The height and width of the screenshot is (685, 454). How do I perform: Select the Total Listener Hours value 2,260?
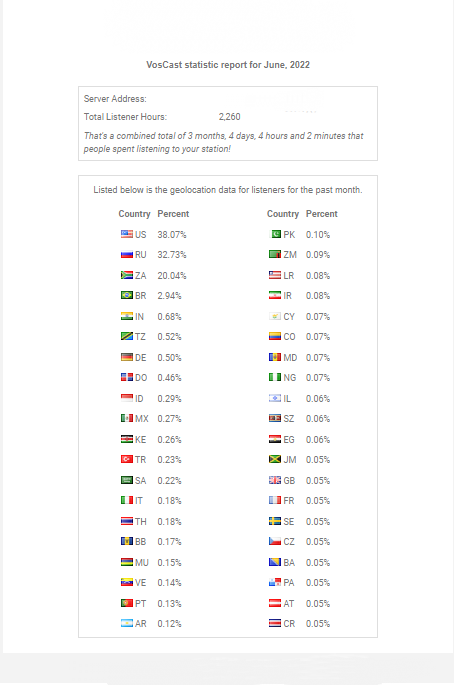pos(229,117)
